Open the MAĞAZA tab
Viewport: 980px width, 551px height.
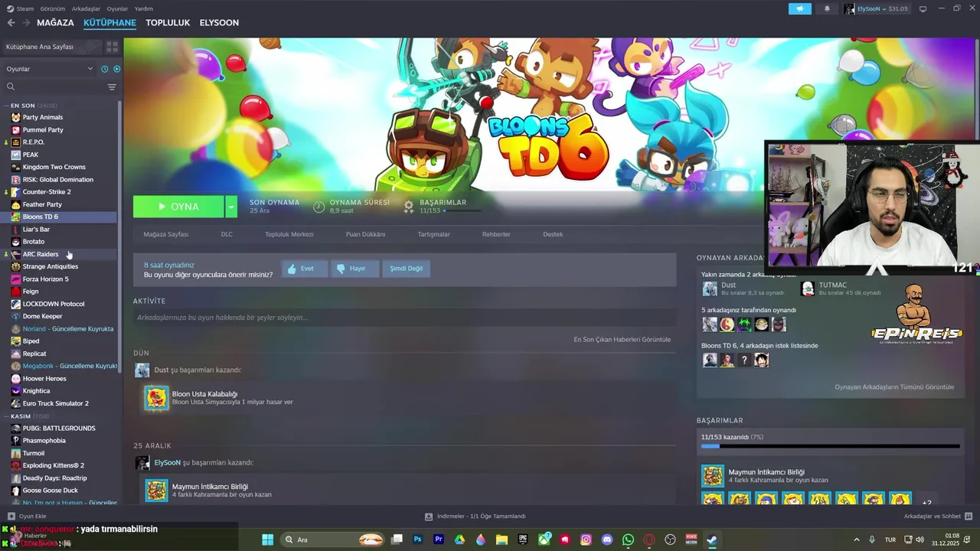click(55, 23)
